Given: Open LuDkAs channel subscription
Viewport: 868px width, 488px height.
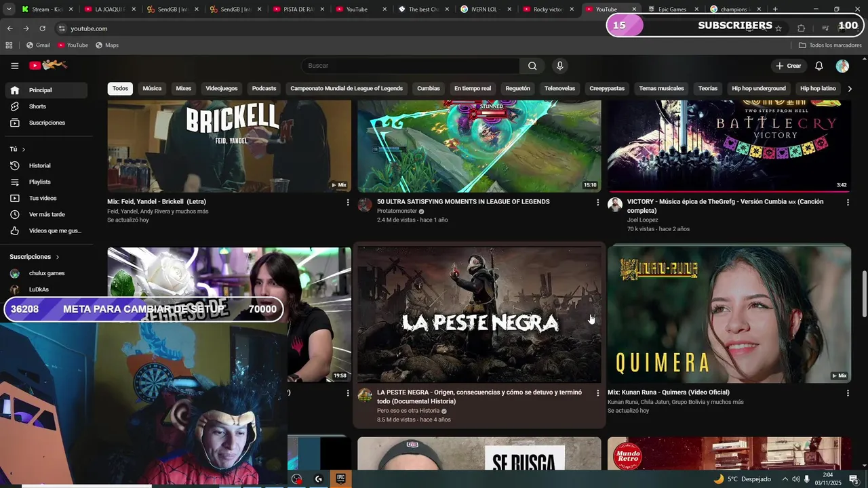Looking at the screenshot, I should point(45,289).
